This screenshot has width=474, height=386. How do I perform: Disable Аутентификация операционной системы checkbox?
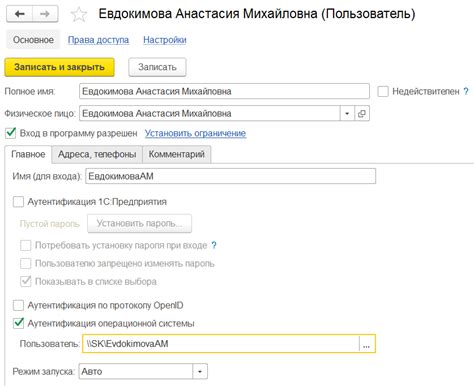coord(18,323)
